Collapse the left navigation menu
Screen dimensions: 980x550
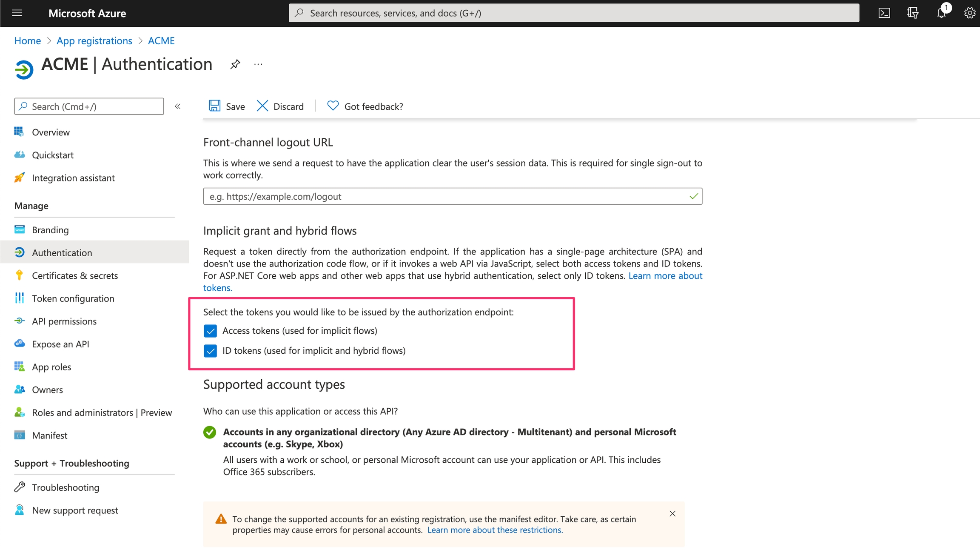178,106
